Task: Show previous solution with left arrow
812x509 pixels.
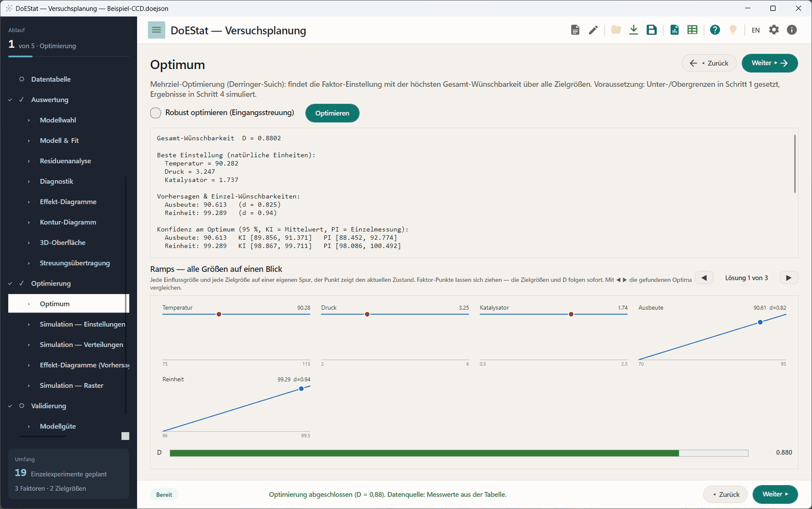Action: 704,278
